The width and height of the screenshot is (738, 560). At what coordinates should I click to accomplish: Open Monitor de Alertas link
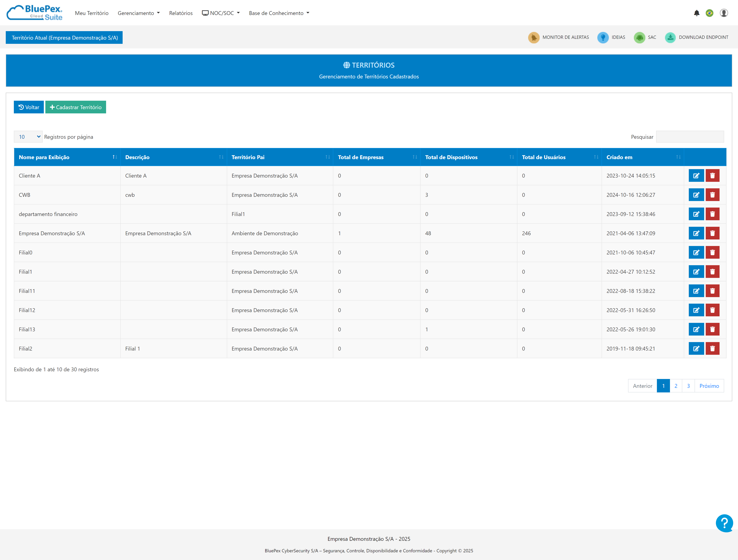565,37
